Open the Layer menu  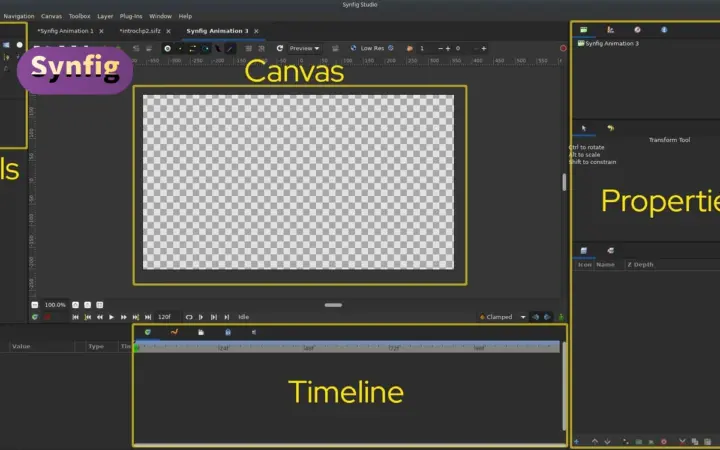[x=105, y=16]
